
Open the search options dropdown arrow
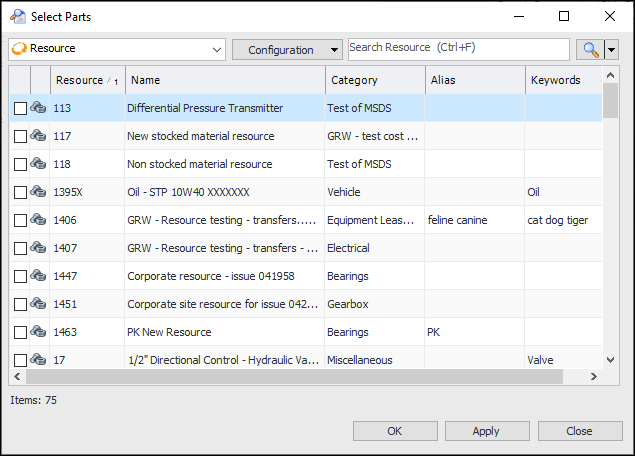click(611, 49)
